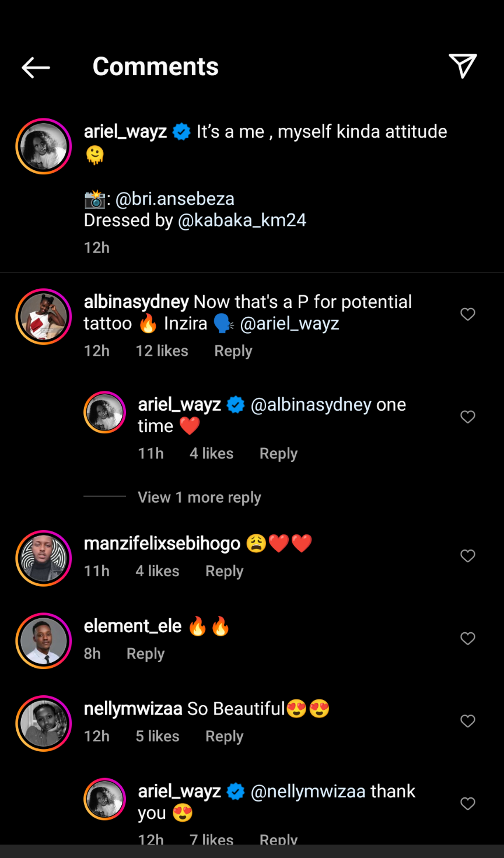View '12 likes' on albinasydney's comment
Image resolution: width=504 pixels, height=858 pixels.
tap(162, 351)
